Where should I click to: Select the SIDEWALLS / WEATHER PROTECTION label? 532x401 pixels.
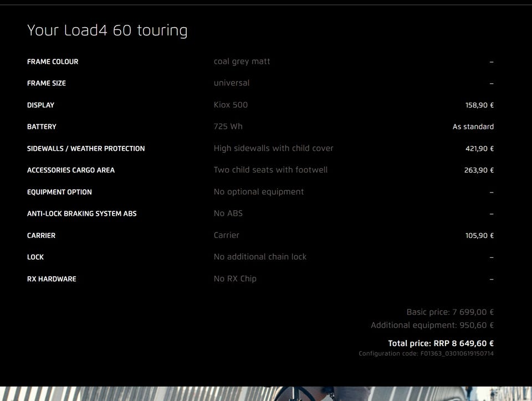pos(86,149)
